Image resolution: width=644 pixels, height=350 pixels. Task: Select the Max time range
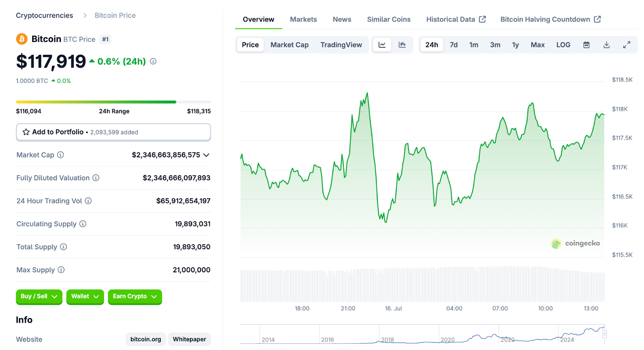tap(538, 45)
